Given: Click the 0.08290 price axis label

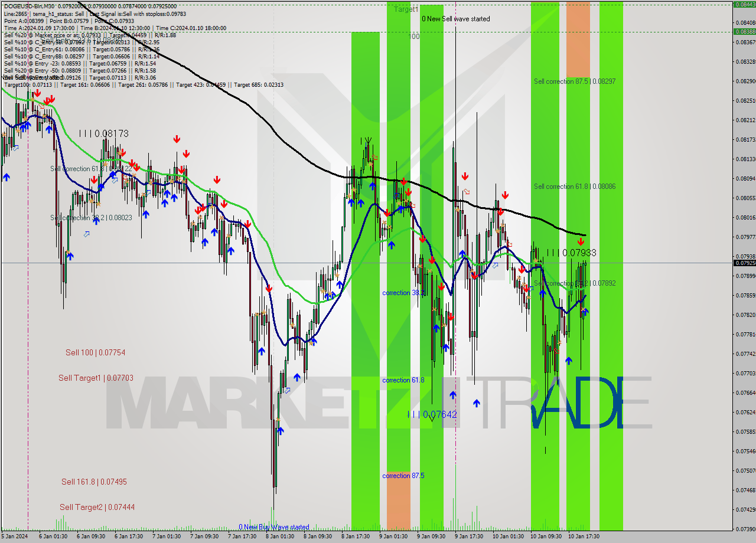Looking at the screenshot, I should (745, 81).
